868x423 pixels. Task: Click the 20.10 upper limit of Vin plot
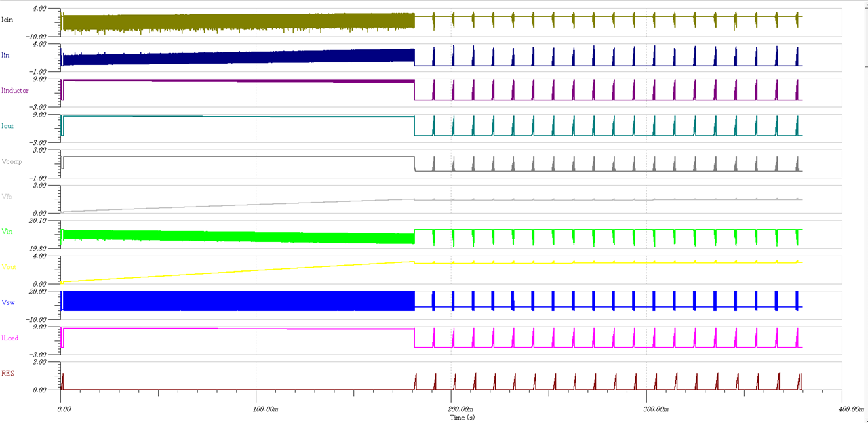tap(37, 220)
